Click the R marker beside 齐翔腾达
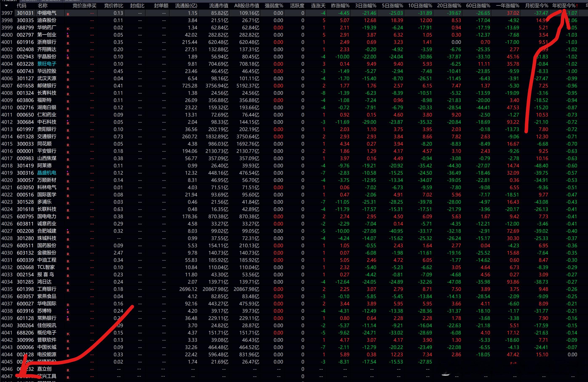This screenshot has height=382, width=588. 68,51
